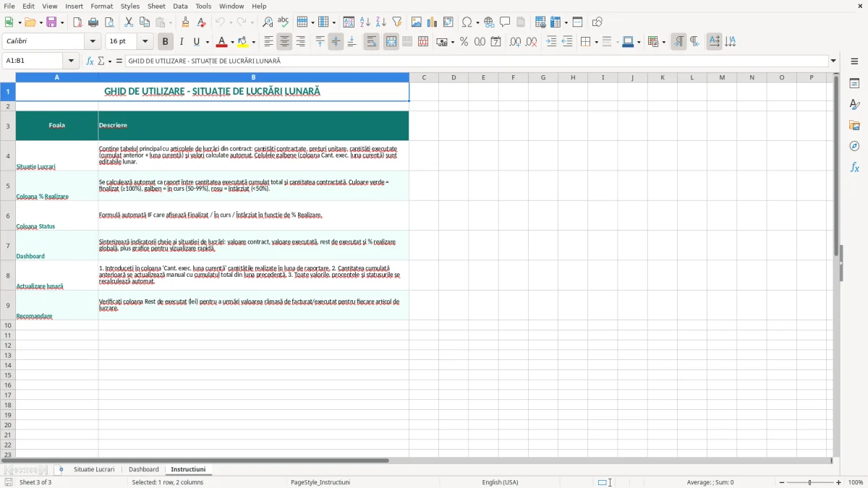The height and width of the screenshot is (488, 868).
Task: Click Sort Ascending icon
Action: pyautogui.click(x=365, y=22)
